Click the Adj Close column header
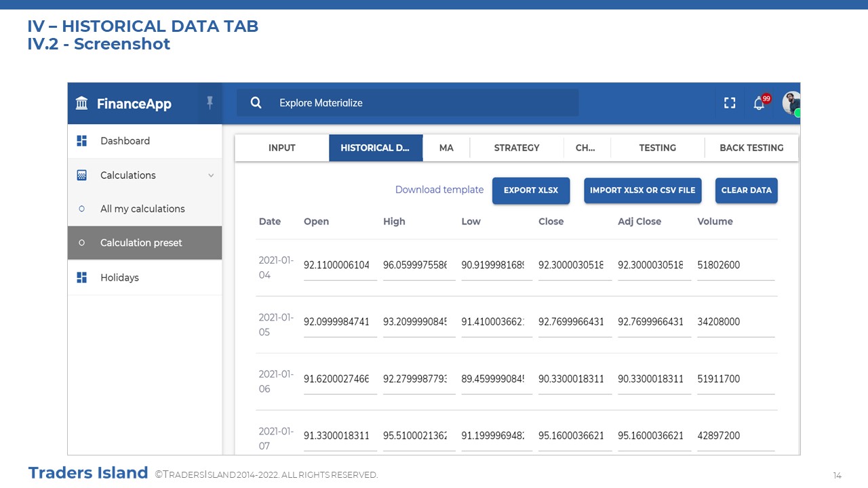 639,222
